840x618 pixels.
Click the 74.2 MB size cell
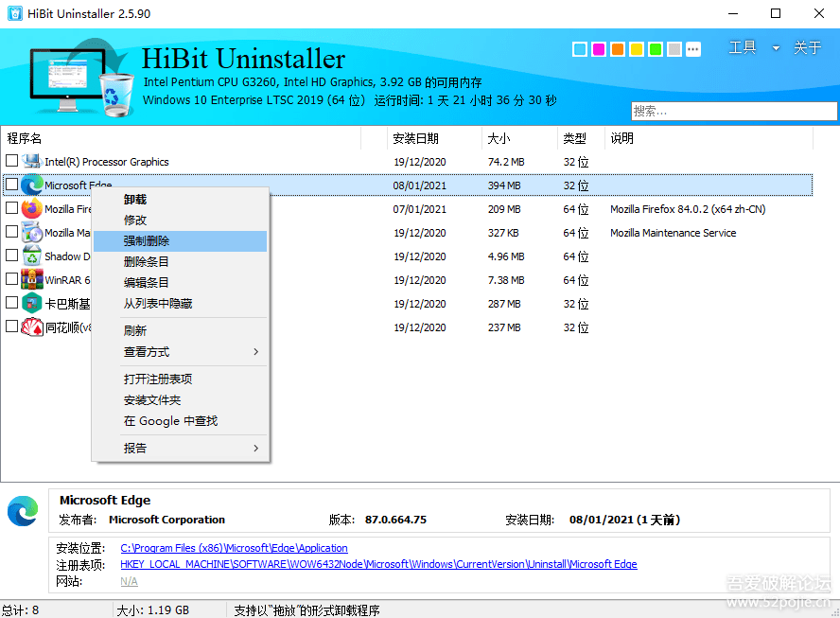tap(506, 162)
